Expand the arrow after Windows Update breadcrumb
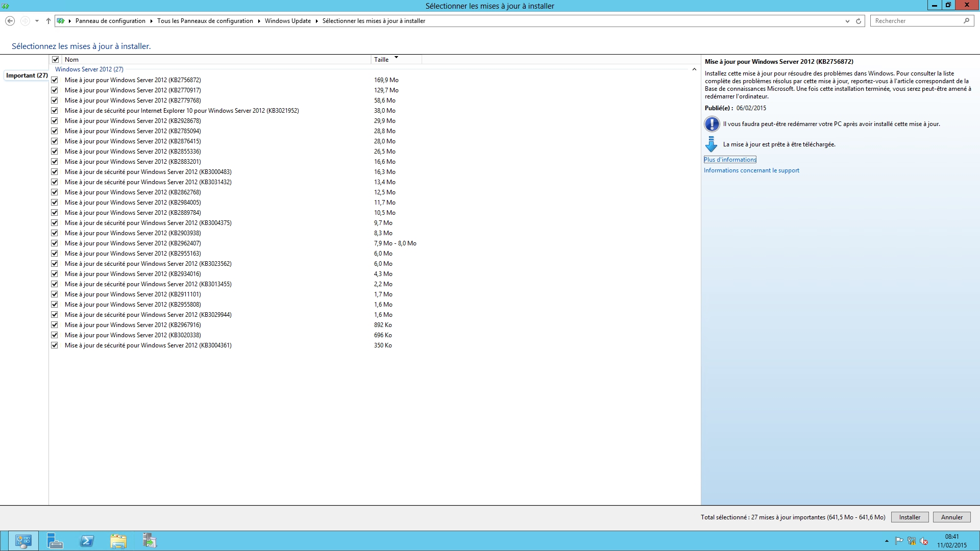Screen dimensions: 980x551 click(x=317, y=21)
